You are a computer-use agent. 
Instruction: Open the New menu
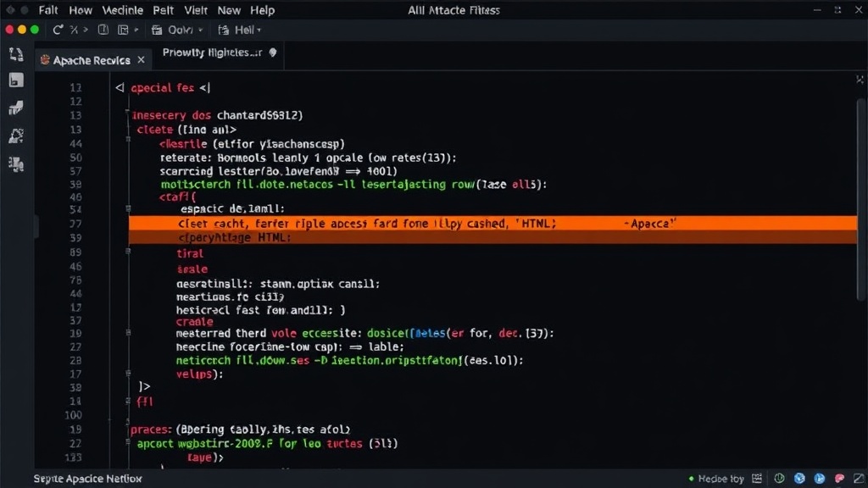[229, 10]
